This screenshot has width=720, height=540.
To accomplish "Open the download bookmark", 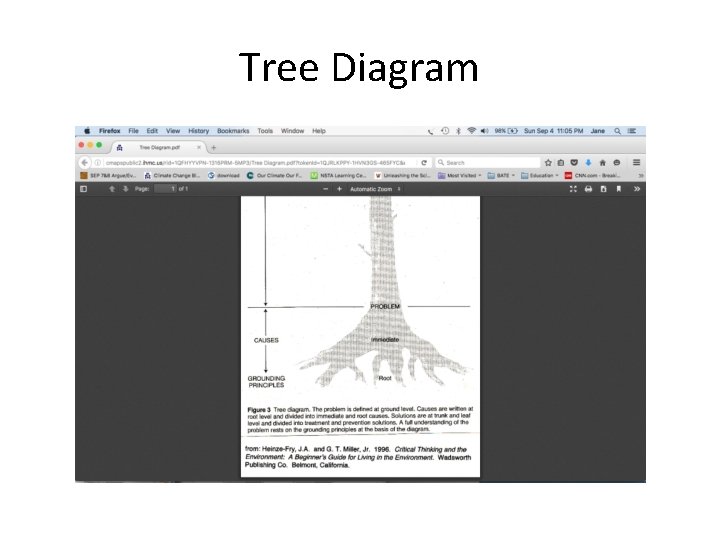I will (x=224, y=175).
